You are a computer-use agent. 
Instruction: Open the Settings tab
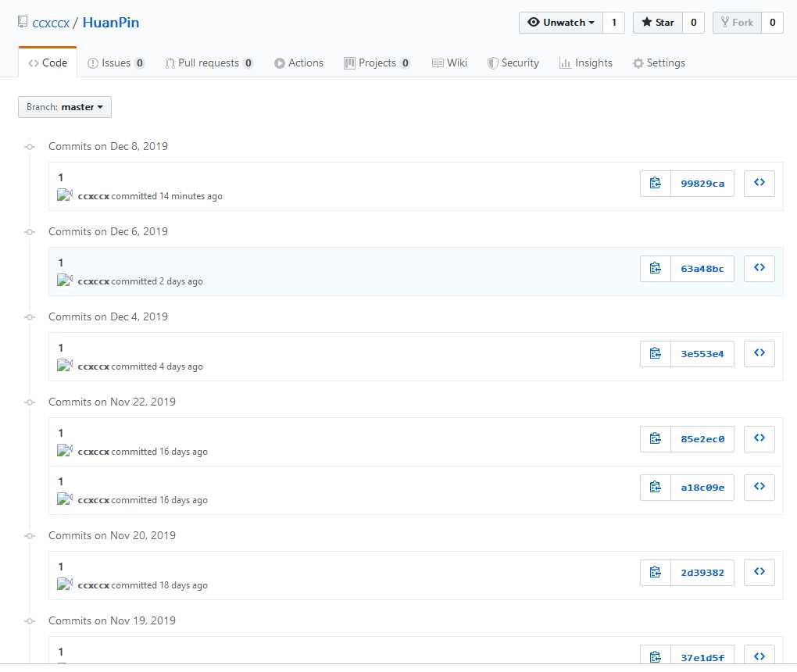click(x=659, y=63)
